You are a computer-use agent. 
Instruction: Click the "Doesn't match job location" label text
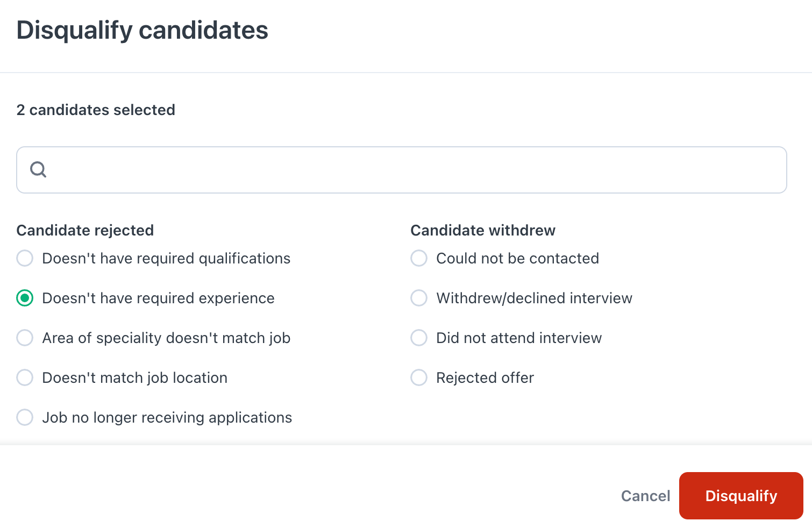click(x=134, y=377)
